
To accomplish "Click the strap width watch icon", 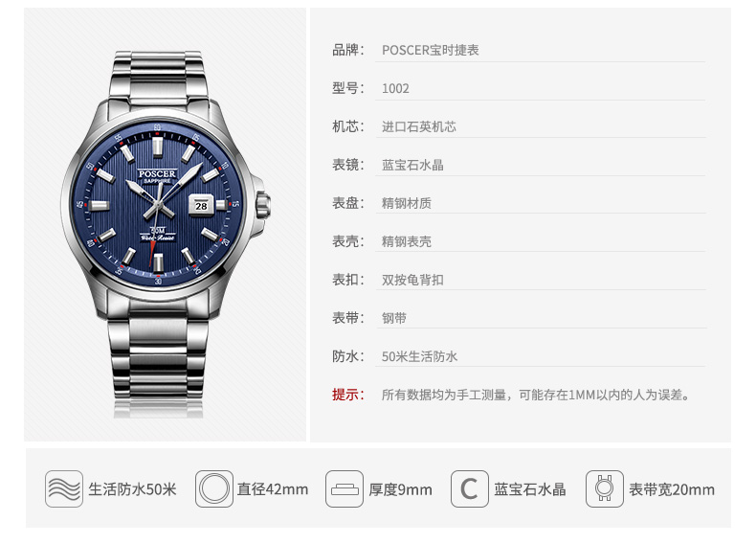I will 605,489.
